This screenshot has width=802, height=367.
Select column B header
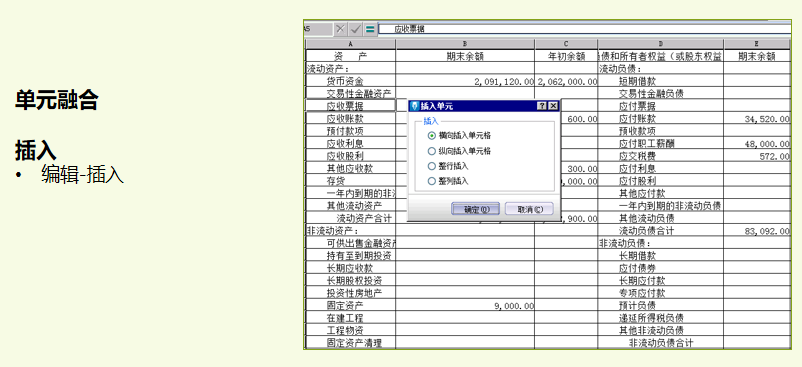pyautogui.click(x=465, y=44)
